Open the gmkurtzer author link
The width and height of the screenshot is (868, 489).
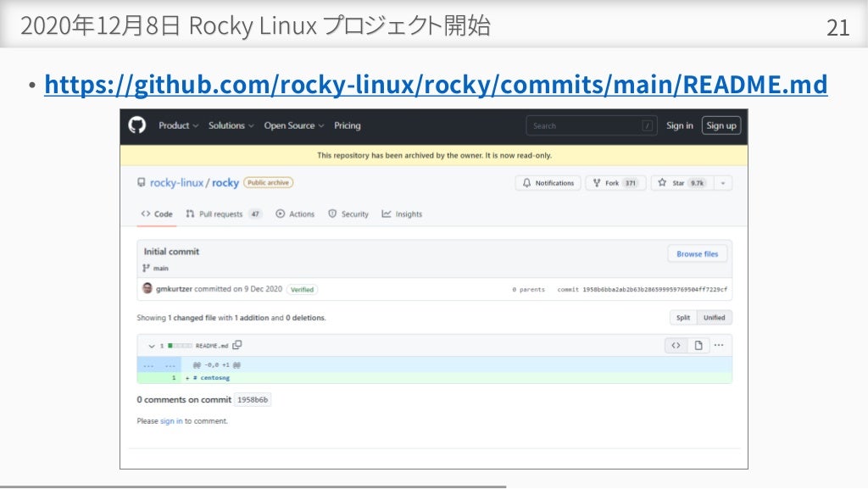coord(174,289)
